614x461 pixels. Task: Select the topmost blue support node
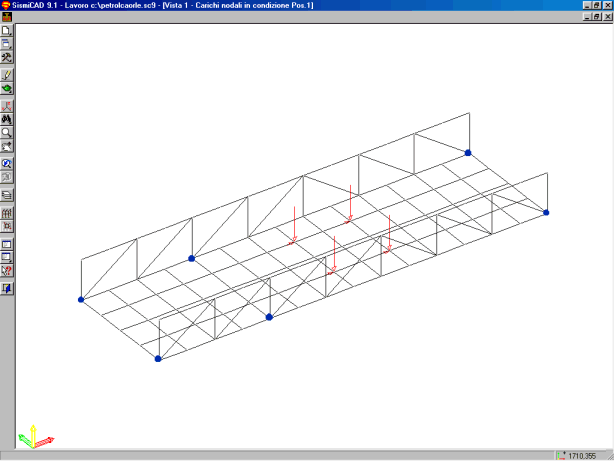coord(468,153)
